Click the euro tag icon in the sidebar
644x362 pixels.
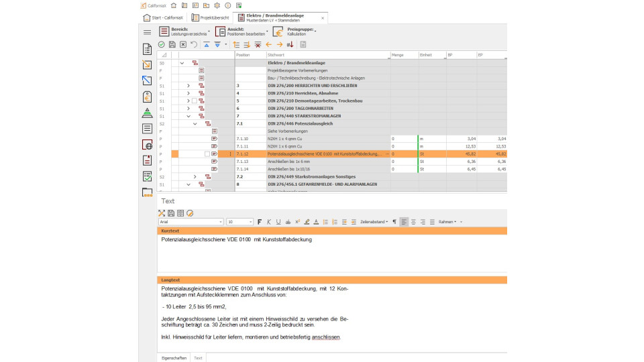[x=147, y=97]
